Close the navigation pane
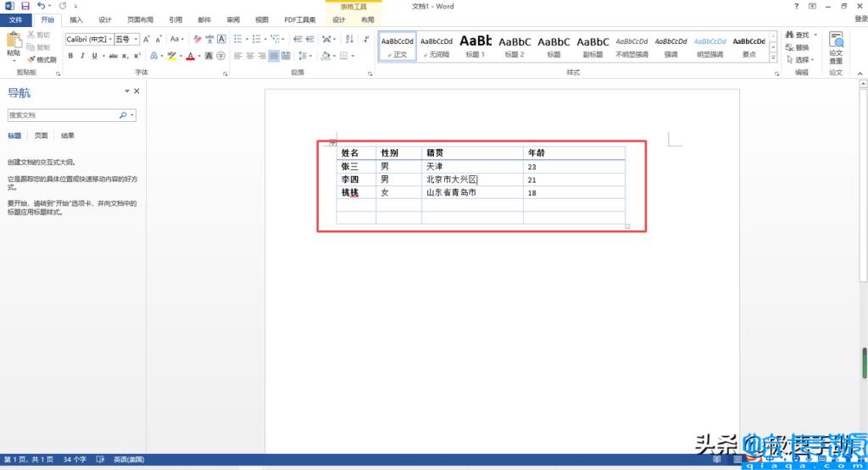 click(x=136, y=91)
